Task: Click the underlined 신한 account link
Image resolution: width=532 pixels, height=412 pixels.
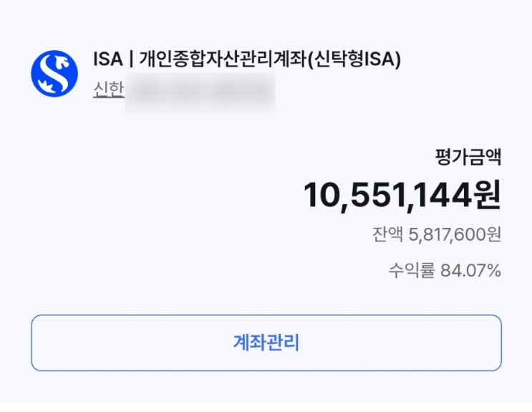Action: tap(108, 91)
